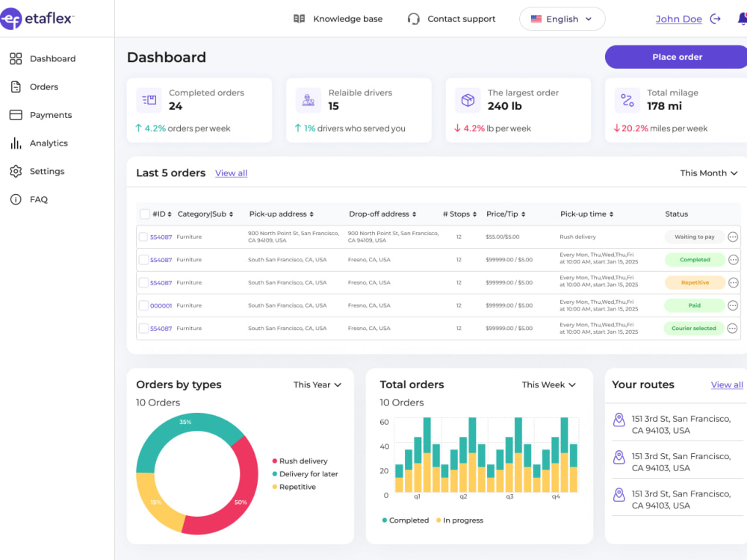747x560 pixels.
Task: Click the third route location pin icon
Action: [619, 495]
